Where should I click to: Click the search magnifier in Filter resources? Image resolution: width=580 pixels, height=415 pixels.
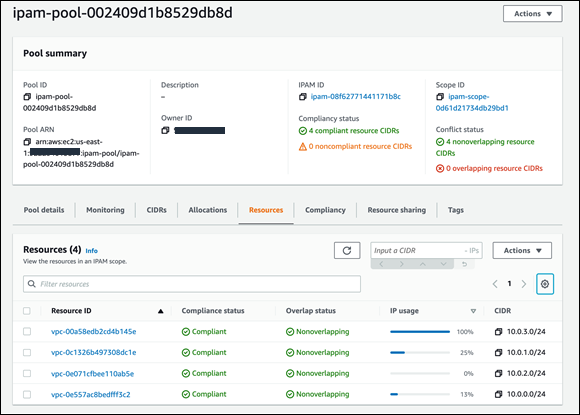click(x=32, y=284)
